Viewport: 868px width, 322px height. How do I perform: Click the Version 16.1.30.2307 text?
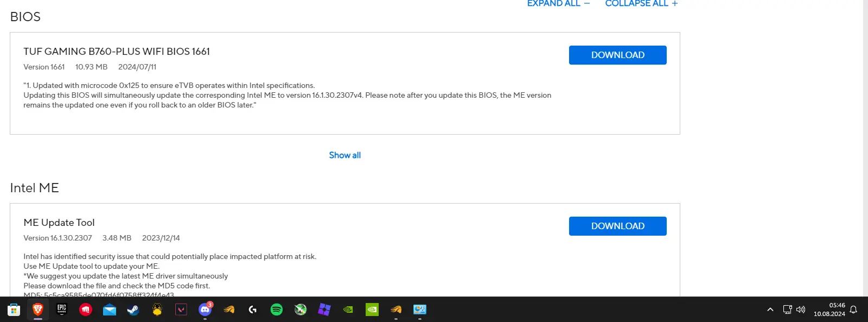[58, 238]
